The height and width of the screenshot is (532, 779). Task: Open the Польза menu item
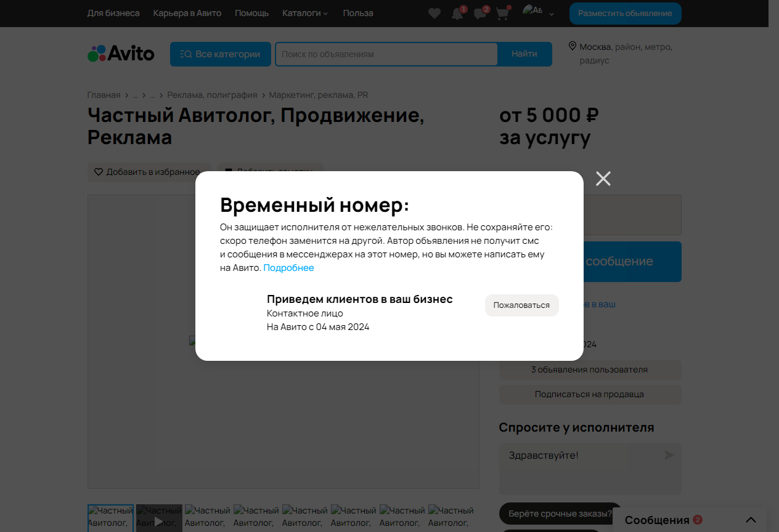pyautogui.click(x=358, y=13)
